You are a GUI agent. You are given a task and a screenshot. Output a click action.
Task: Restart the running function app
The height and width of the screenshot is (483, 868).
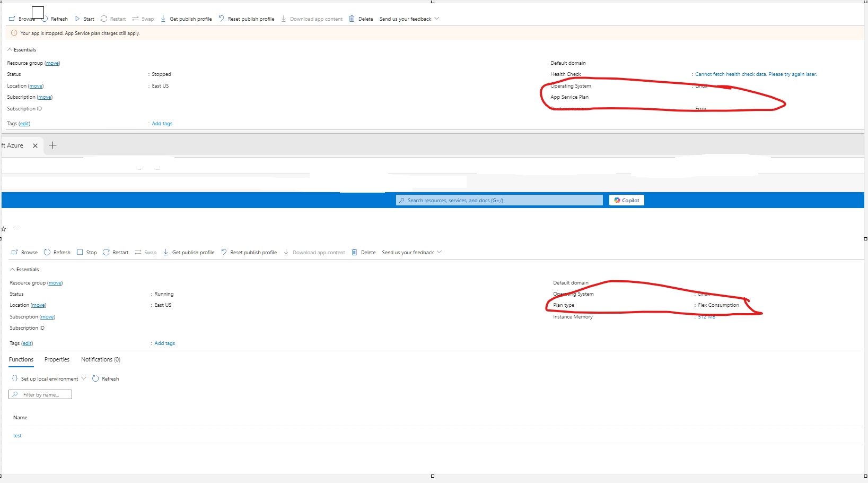coord(116,252)
